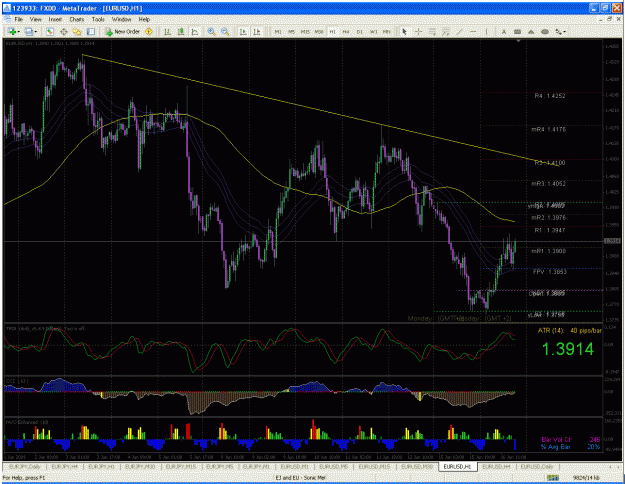Viewport: 625px width, 484px height.
Task: Click the Zoom Out magnifier icon
Action: click(x=225, y=31)
